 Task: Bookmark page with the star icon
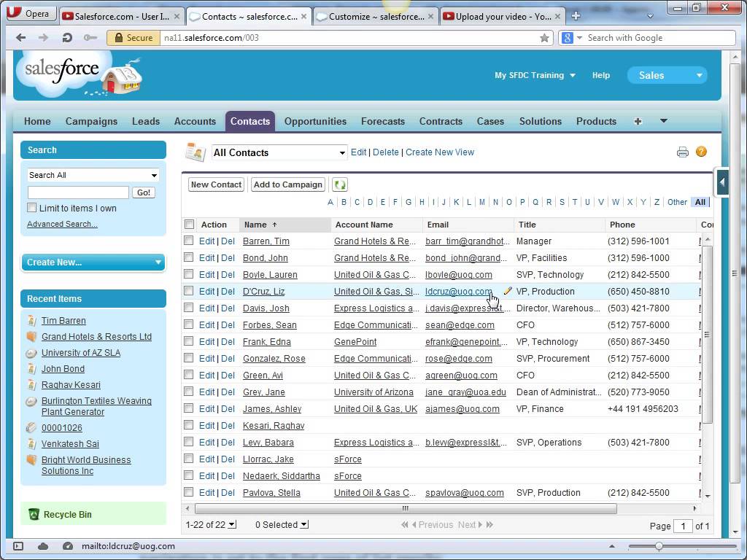(544, 38)
